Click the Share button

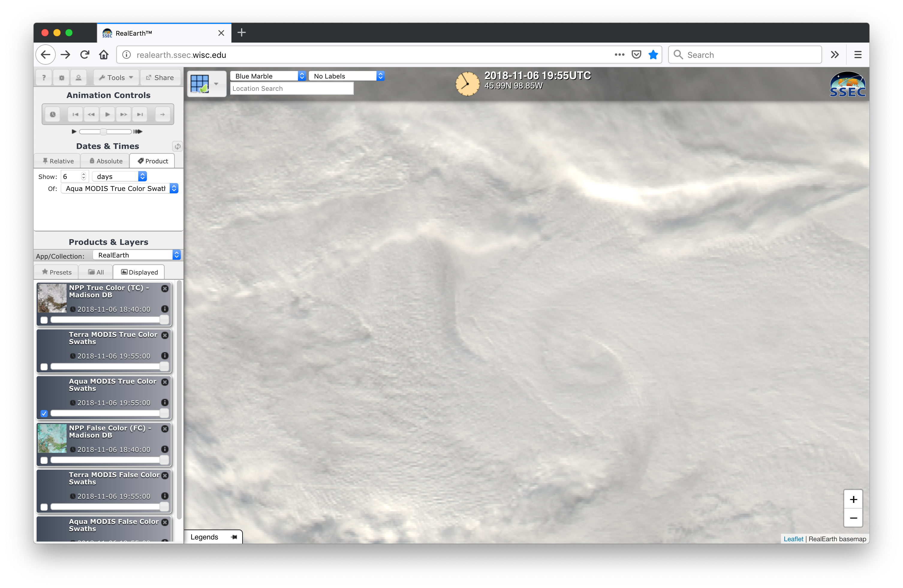click(160, 77)
